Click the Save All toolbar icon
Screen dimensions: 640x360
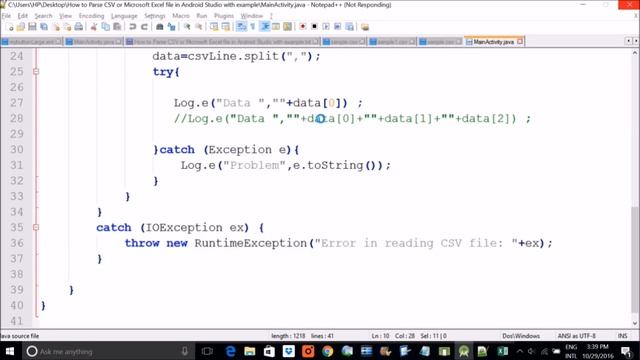pyautogui.click(x=44, y=27)
